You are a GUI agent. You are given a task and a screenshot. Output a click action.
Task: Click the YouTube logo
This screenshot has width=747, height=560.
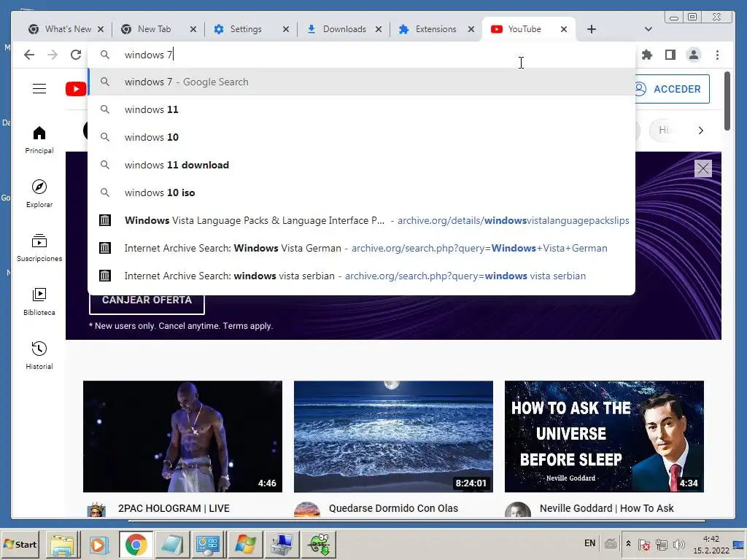click(76, 88)
